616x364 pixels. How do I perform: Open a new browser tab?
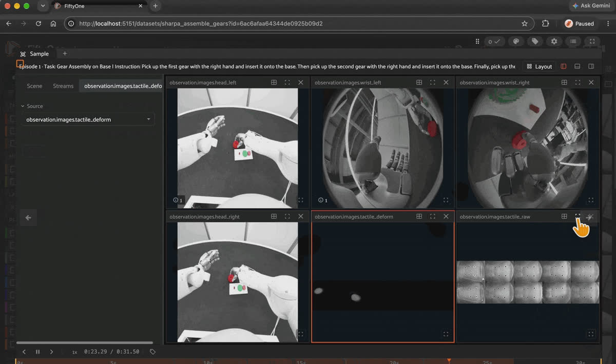point(155,6)
